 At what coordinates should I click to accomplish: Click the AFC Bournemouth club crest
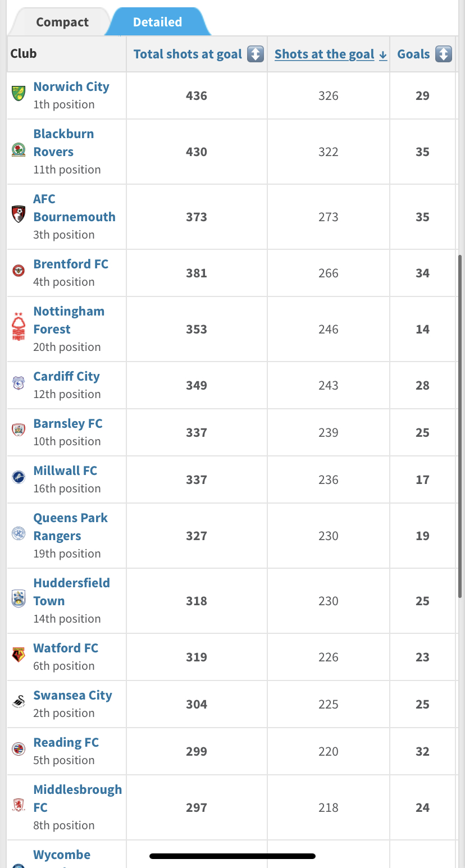tap(19, 214)
